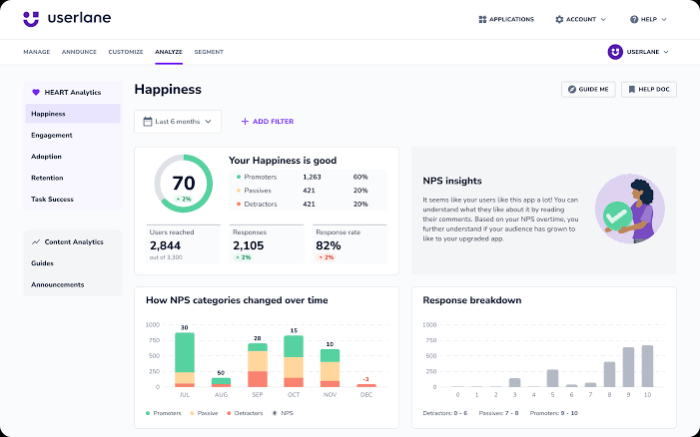Expand the Account dropdown menu
This screenshot has width=700, height=437.
581,19
